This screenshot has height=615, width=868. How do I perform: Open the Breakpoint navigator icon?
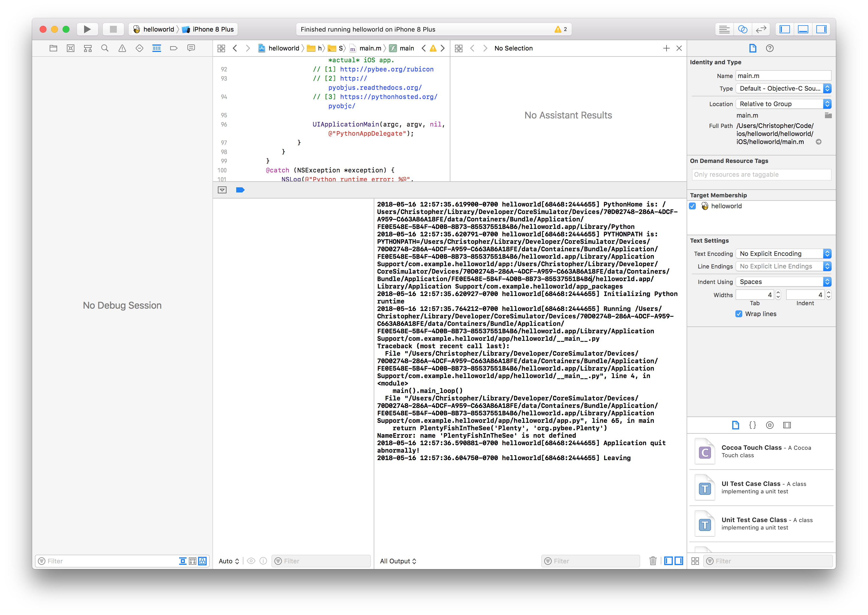pos(174,48)
